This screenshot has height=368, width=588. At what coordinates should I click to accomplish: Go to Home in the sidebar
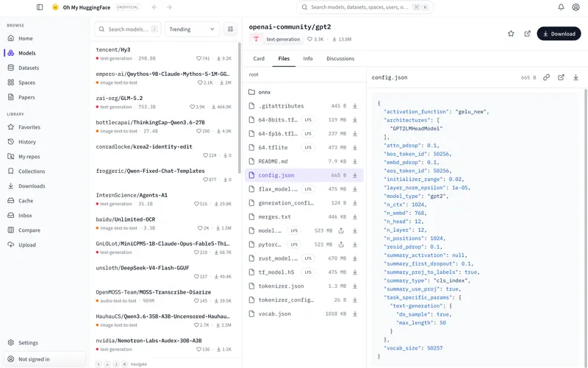point(45,38)
